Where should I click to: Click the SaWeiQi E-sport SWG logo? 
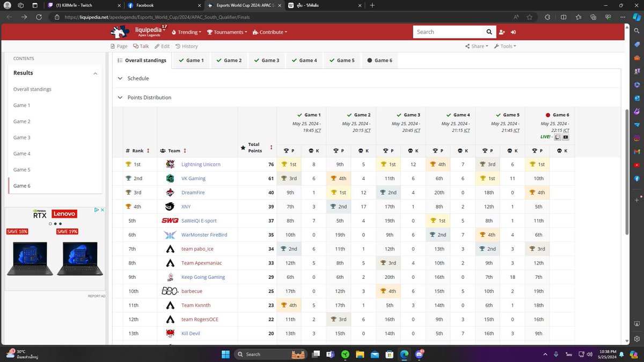pos(170,220)
